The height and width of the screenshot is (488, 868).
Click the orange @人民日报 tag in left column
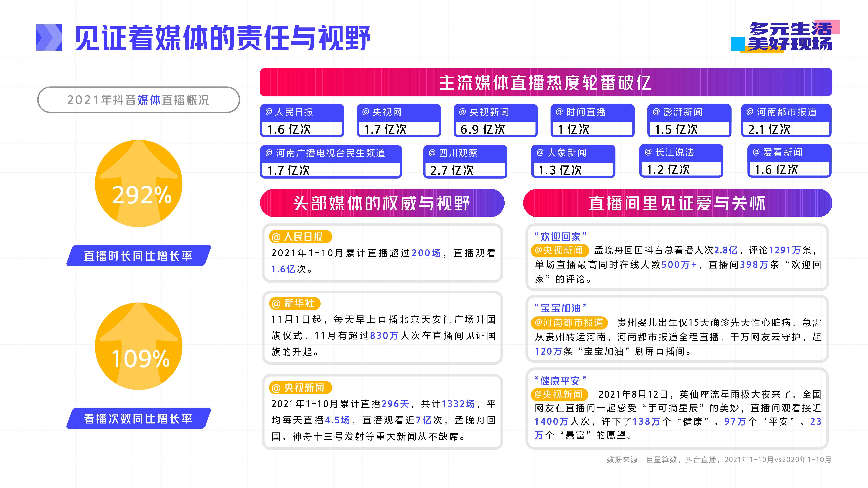(300, 237)
